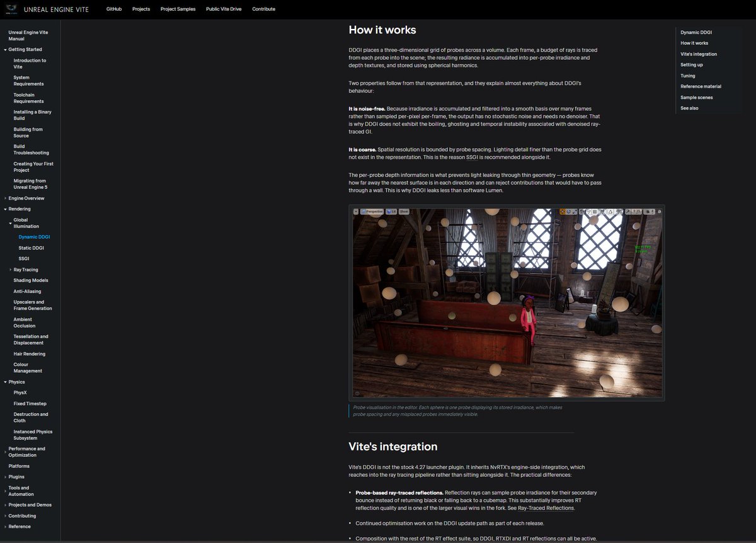Jump to Dynamic DDGI in page contents
Screen dimensions: 756x543
[x=696, y=32]
